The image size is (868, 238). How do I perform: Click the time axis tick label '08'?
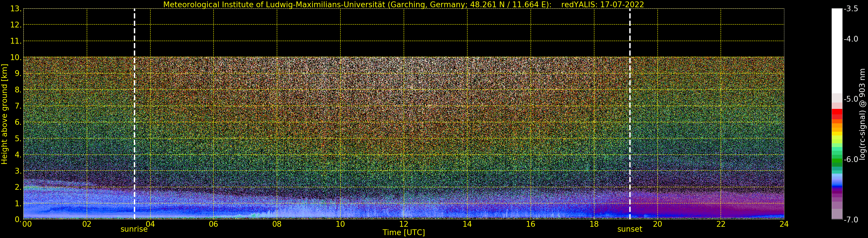click(x=277, y=224)
